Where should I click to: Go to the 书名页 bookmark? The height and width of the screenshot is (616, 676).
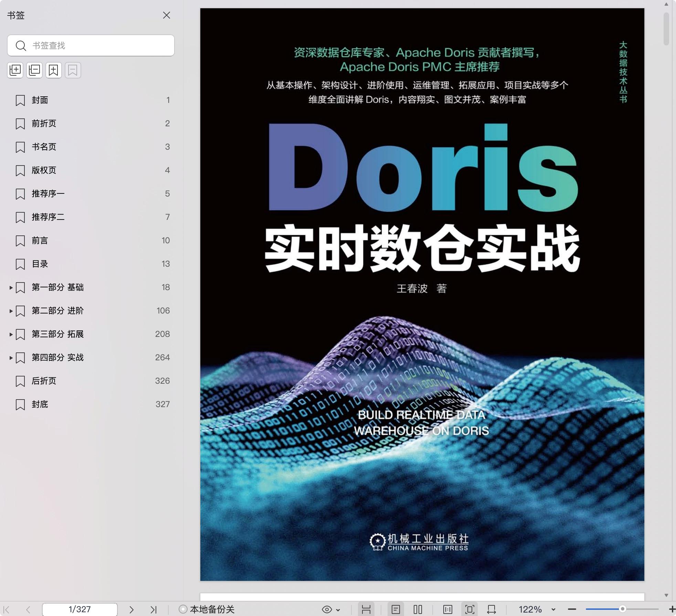pos(44,147)
